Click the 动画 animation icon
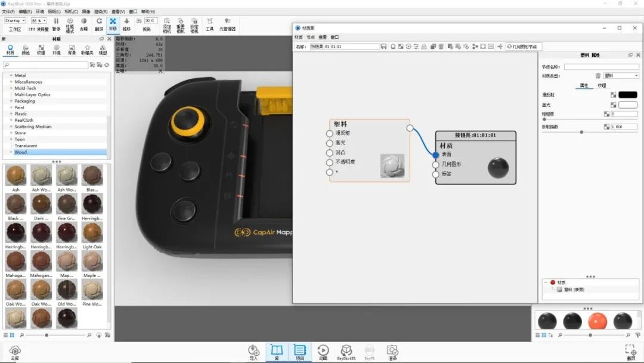The height and width of the screenshot is (363, 644). point(323,352)
